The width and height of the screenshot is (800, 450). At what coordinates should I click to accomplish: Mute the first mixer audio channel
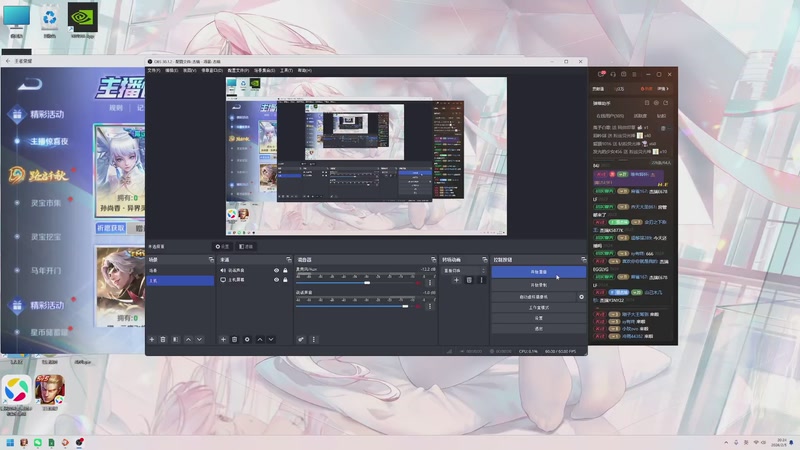point(419,283)
